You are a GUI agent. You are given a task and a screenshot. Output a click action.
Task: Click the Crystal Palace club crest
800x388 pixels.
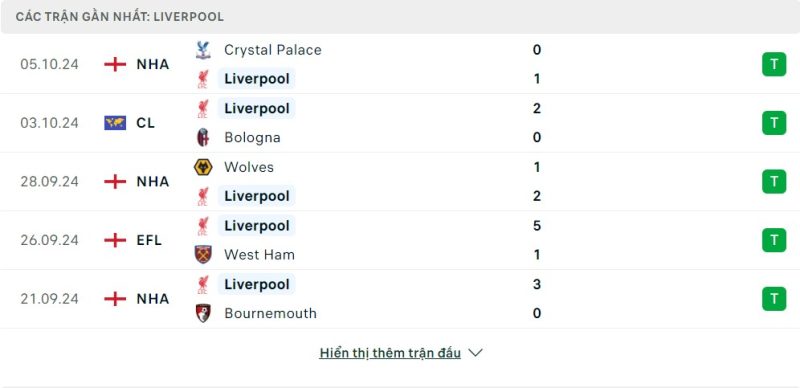tap(203, 50)
